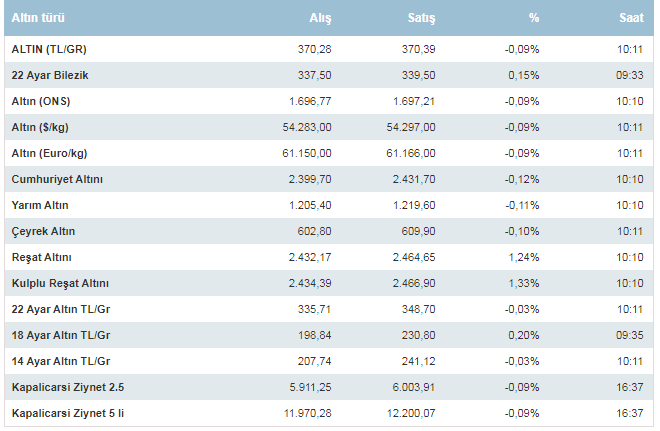Viewport: 660px width, 431px height.
Task: Open the 'Çeyrek Altın' link
Action: (x=43, y=231)
